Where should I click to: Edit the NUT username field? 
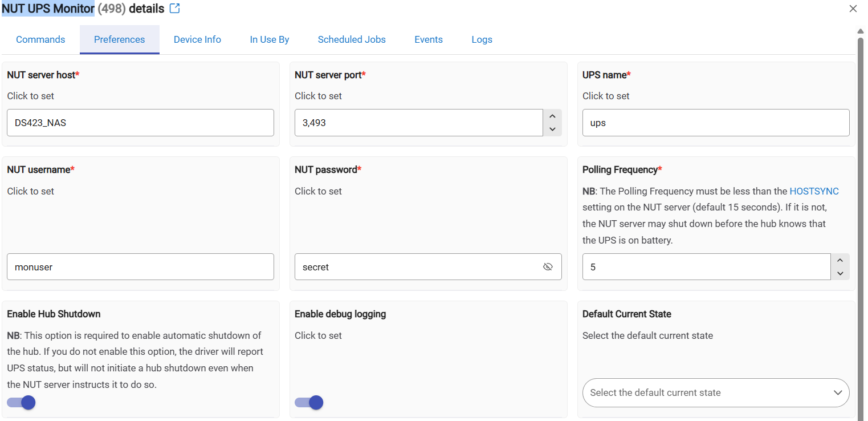[140, 266]
